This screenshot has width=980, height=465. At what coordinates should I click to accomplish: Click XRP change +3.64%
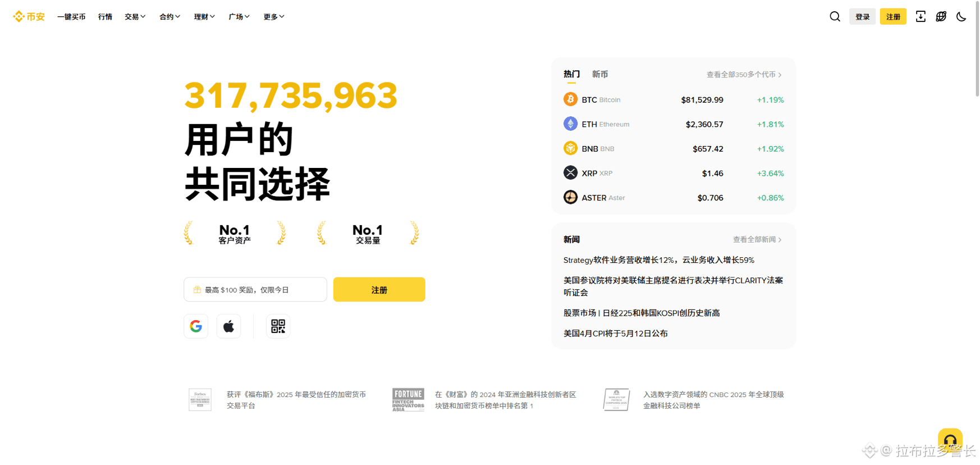[x=771, y=174]
